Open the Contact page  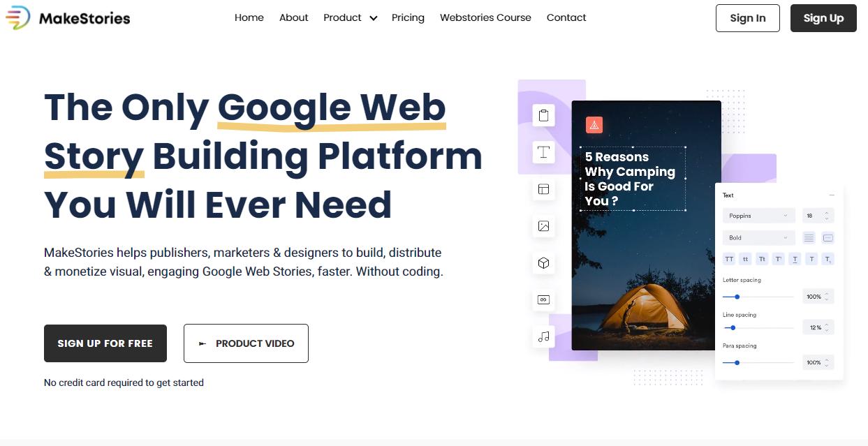[x=566, y=17]
